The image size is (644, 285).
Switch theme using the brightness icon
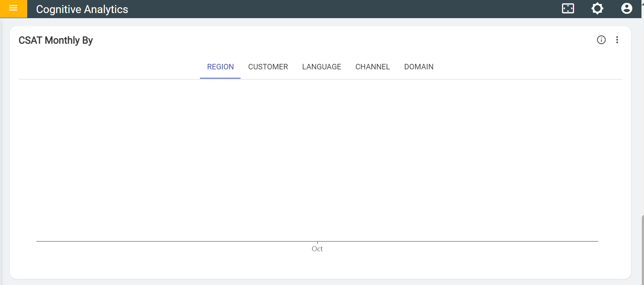coord(597,8)
